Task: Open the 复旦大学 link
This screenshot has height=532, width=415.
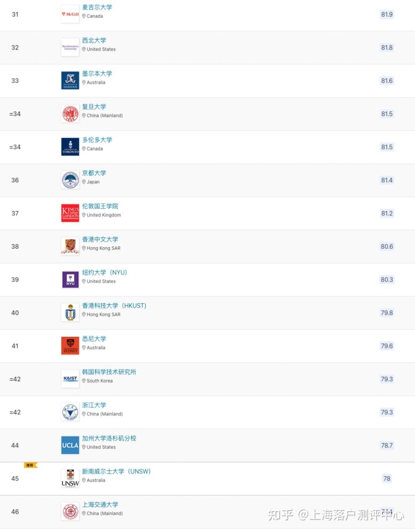Action: pyautogui.click(x=94, y=107)
